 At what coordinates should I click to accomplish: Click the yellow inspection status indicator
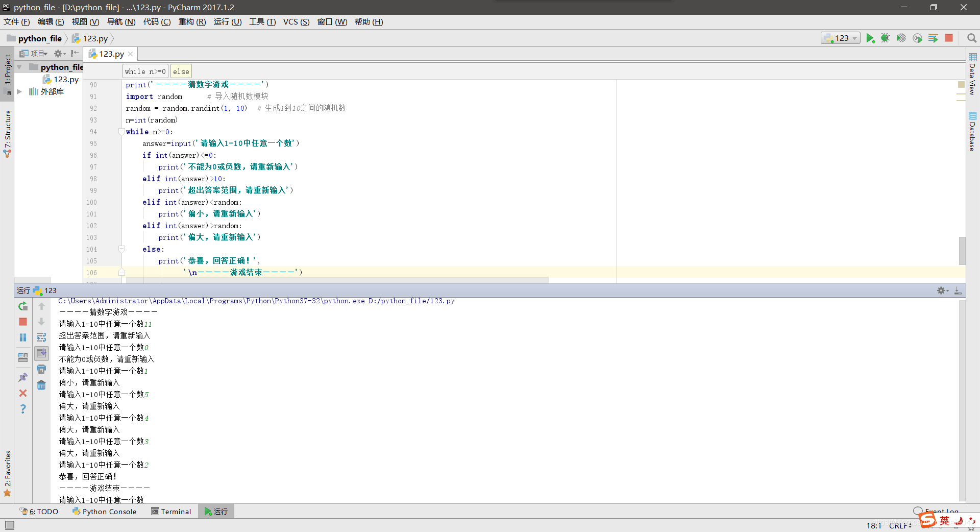(x=961, y=84)
